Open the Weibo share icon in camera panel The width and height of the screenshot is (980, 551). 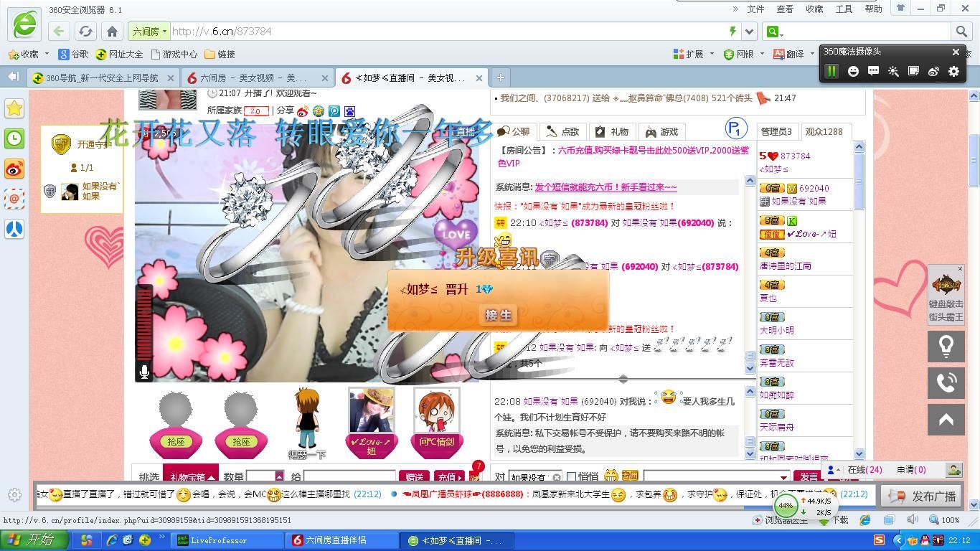click(x=933, y=71)
